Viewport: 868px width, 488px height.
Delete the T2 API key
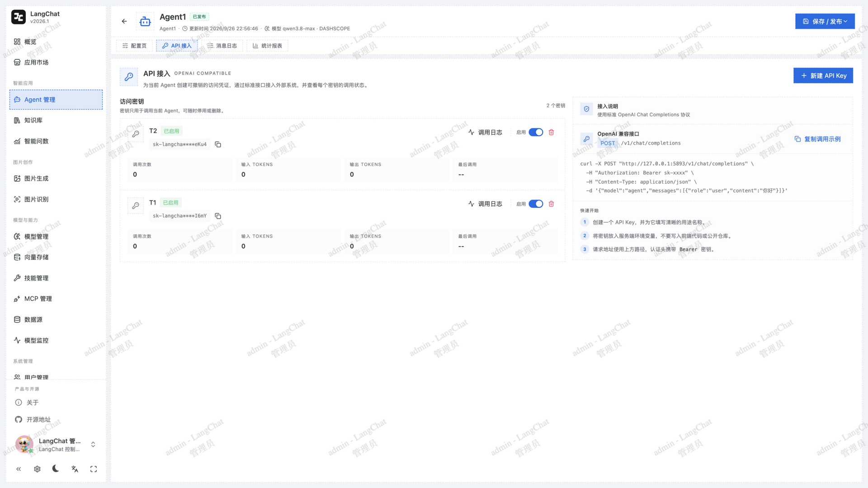[x=551, y=132]
